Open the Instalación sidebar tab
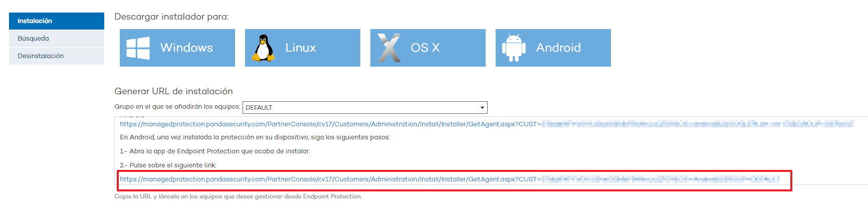The image size is (868, 223). (x=57, y=21)
